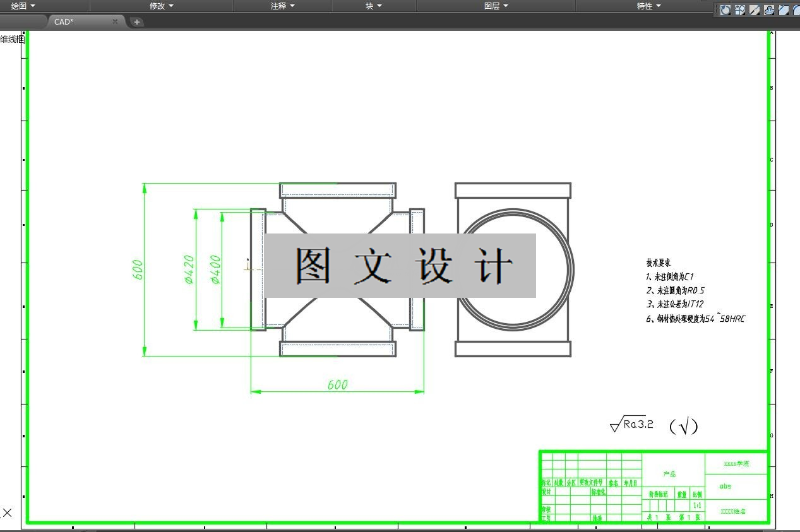
Task: Expand the 修改 (Modify) panel dropdown
Action: 162,6
